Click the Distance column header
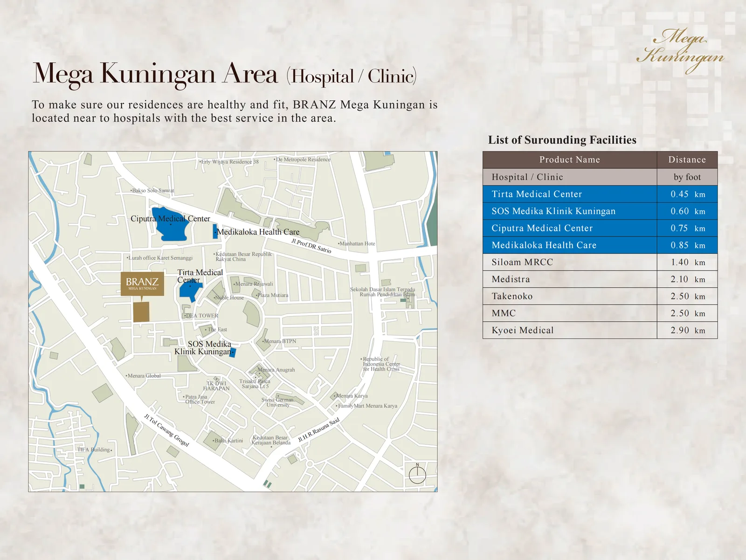The image size is (746, 560). coord(687,160)
